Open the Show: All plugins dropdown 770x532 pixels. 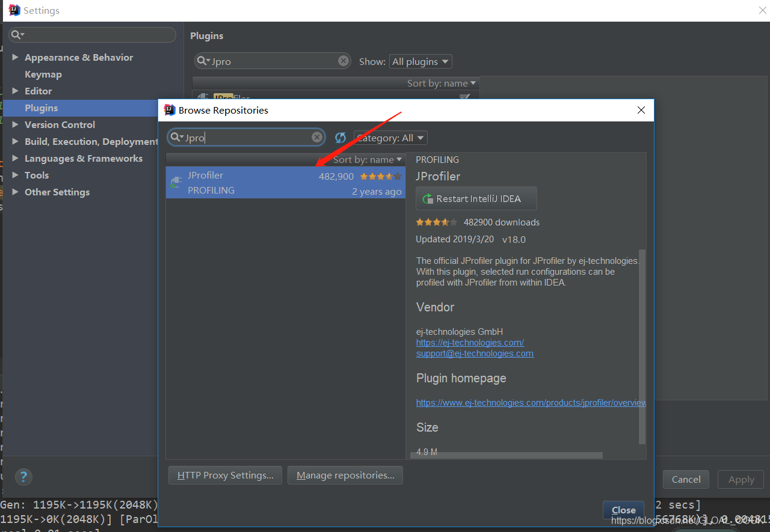(x=420, y=61)
